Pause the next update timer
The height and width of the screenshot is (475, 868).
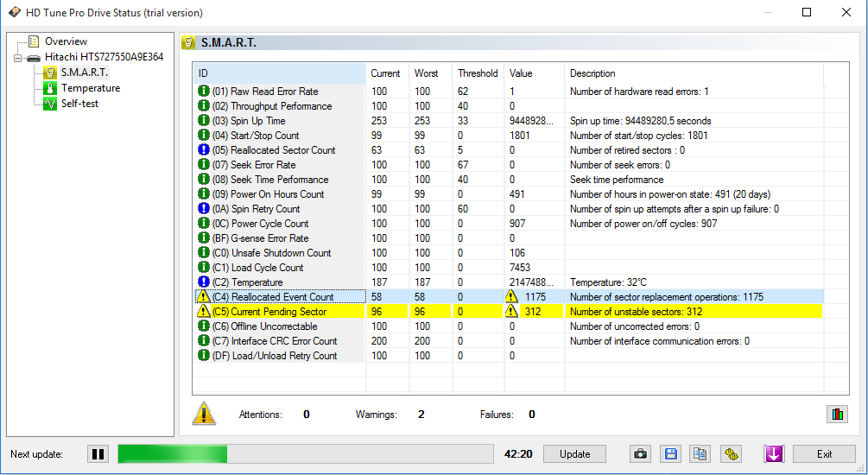[x=98, y=454]
